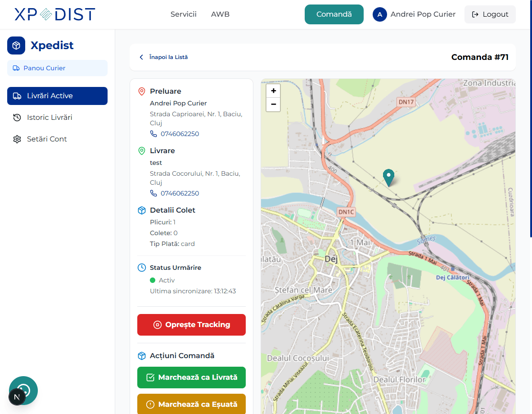The image size is (532, 414).
Task: Click the Dej city label on map
Action: [x=331, y=259]
